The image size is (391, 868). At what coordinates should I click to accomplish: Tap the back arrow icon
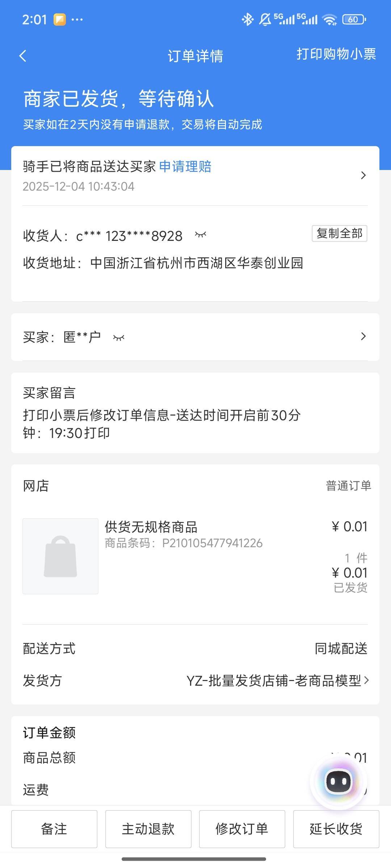[23, 56]
